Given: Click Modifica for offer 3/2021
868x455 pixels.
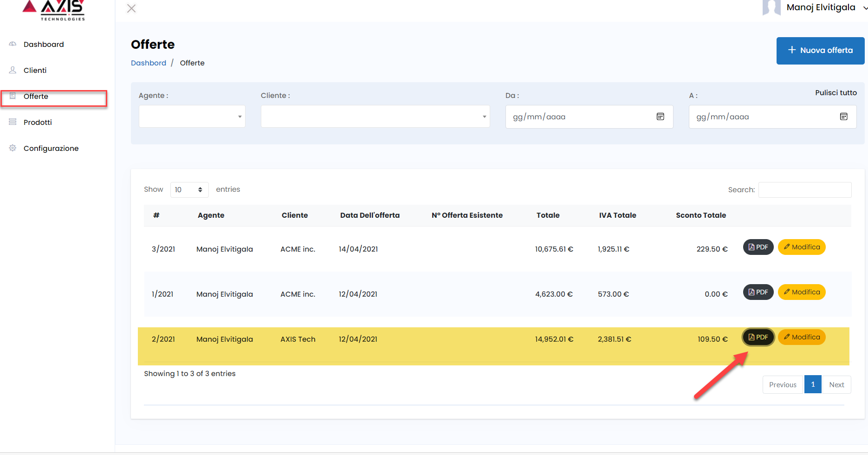Looking at the screenshot, I should pyautogui.click(x=802, y=247).
